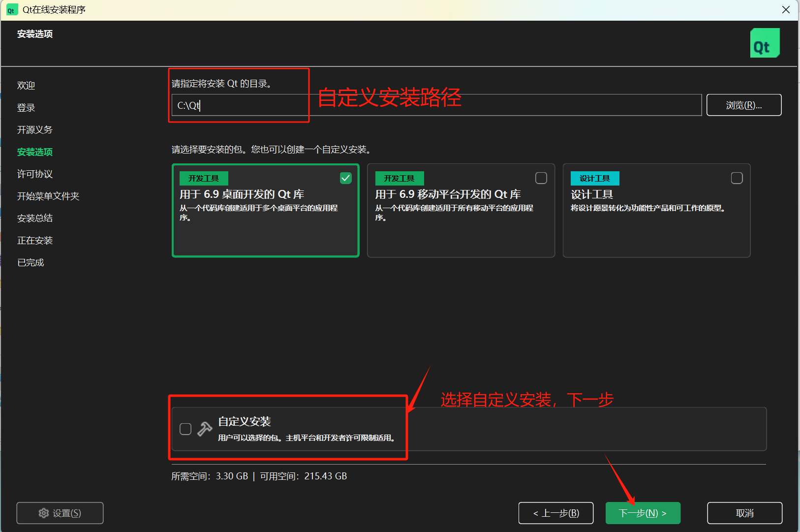The height and width of the screenshot is (532, 800).
Task: Proceed with the 下一步(N) button
Action: (643, 513)
